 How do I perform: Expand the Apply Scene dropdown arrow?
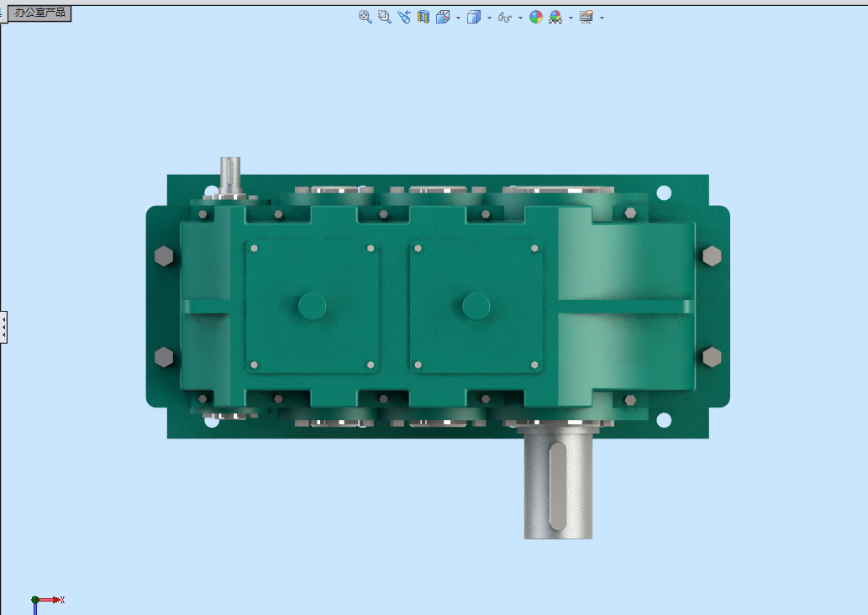(x=571, y=18)
